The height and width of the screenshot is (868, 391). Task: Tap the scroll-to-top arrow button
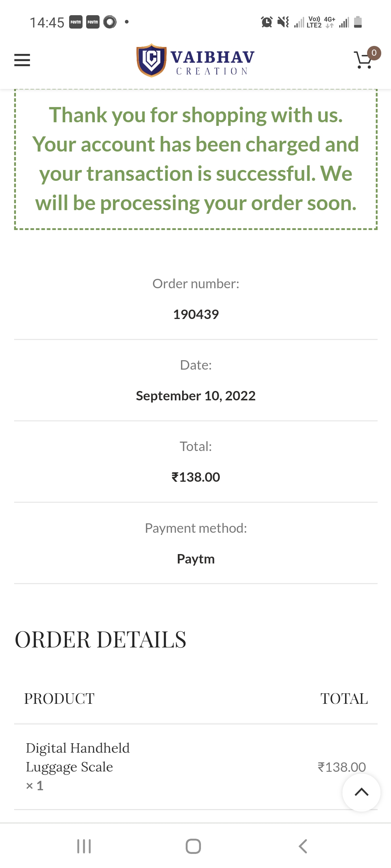tap(361, 792)
